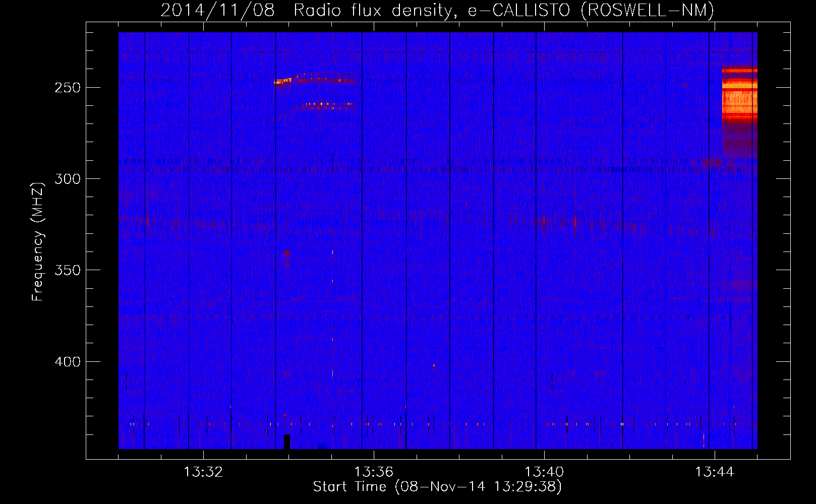Viewport: 816px width, 504px height.
Task: Select the 300 frequency axis label
Action: click(68, 179)
